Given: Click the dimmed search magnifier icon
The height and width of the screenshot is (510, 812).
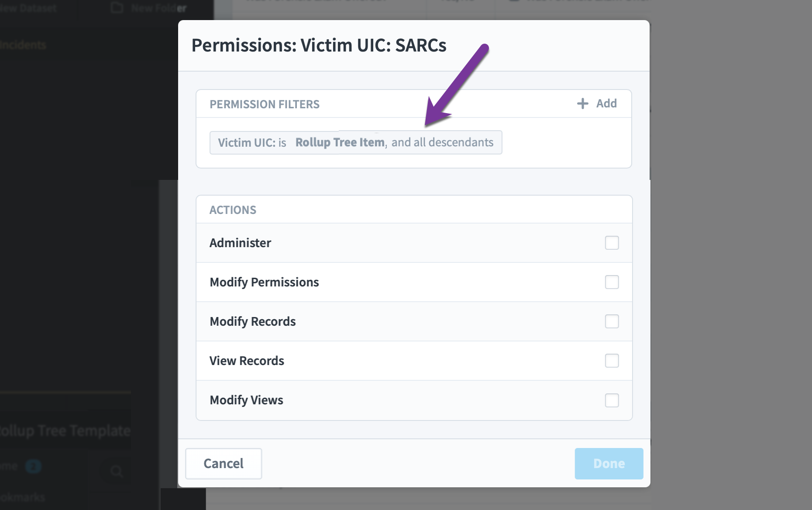Looking at the screenshot, I should click(x=117, y=471).
